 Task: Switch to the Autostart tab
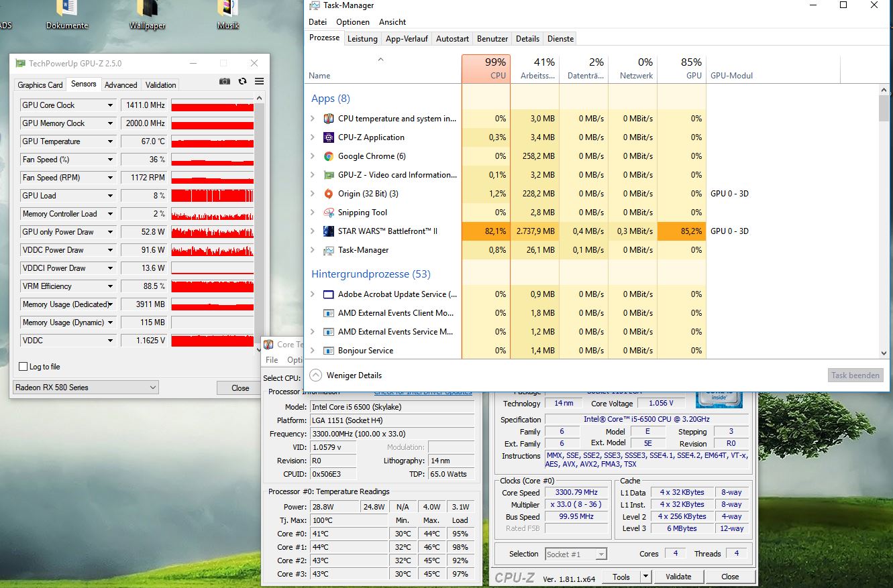(452, 39)
